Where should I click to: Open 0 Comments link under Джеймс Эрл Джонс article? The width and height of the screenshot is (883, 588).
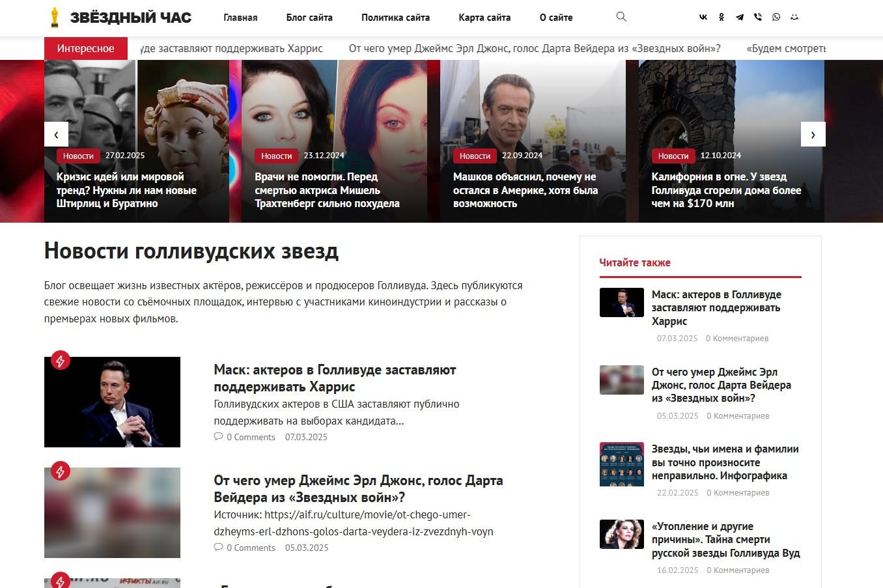coord(244,548)
